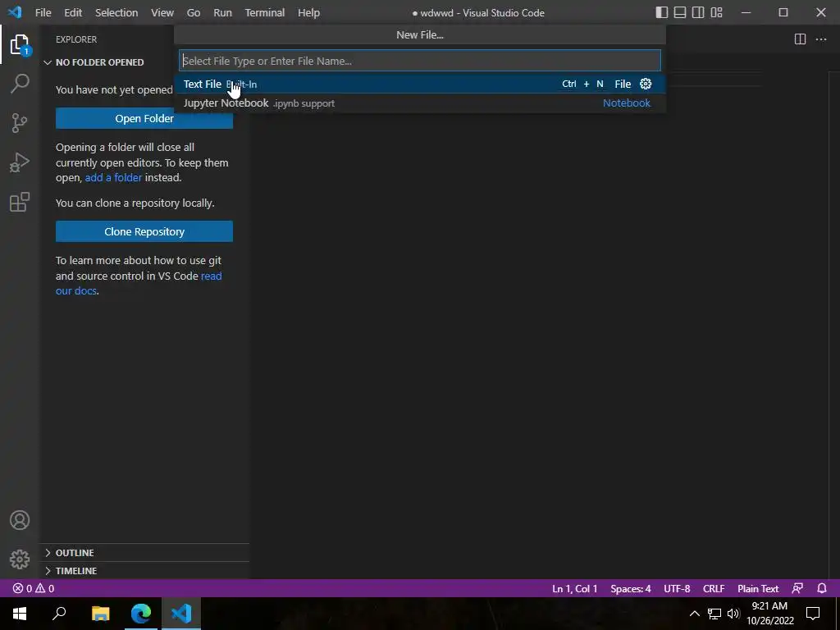
Task: Open the Help menu
Action: click(308, 12)
